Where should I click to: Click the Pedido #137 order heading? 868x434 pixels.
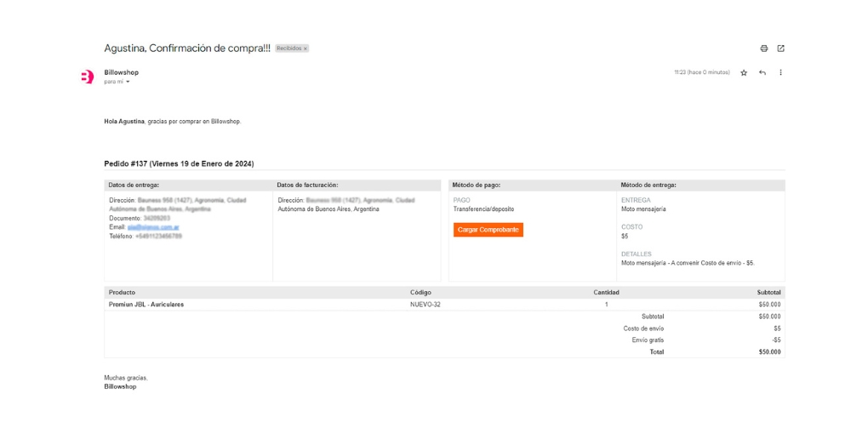point(179,163)
